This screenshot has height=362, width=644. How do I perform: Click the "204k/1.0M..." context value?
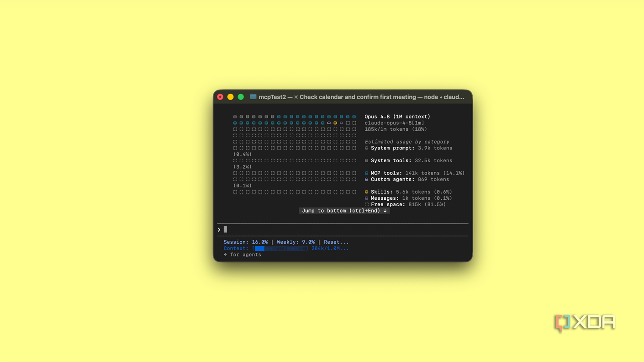pos(330,249)
